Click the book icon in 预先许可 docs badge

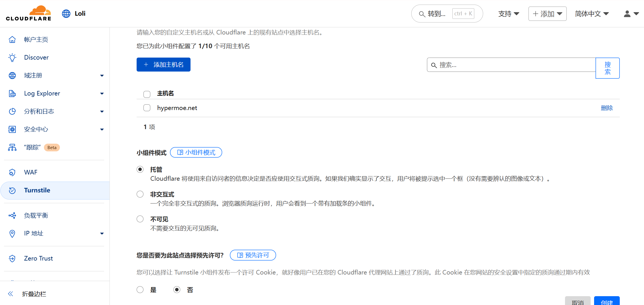pyautogui.click(x=240, y=255)
